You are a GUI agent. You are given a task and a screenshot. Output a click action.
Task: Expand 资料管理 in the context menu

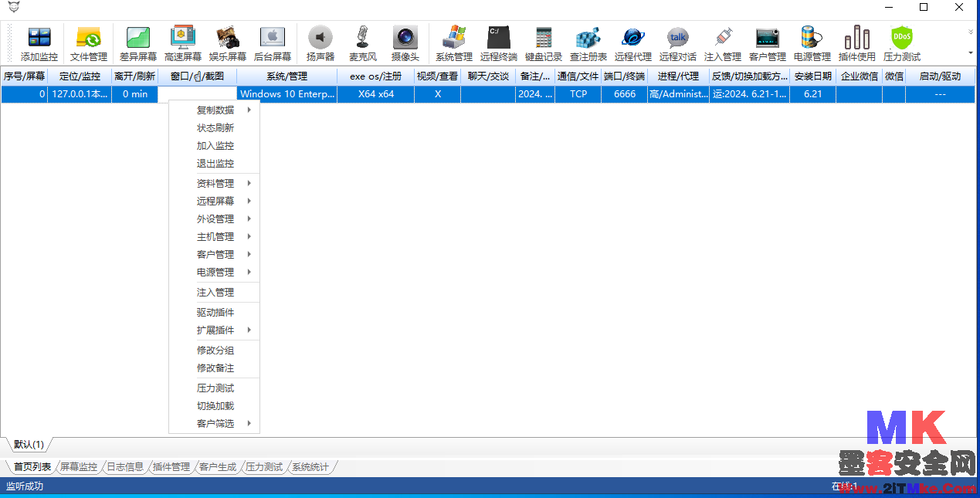[215, 183]
